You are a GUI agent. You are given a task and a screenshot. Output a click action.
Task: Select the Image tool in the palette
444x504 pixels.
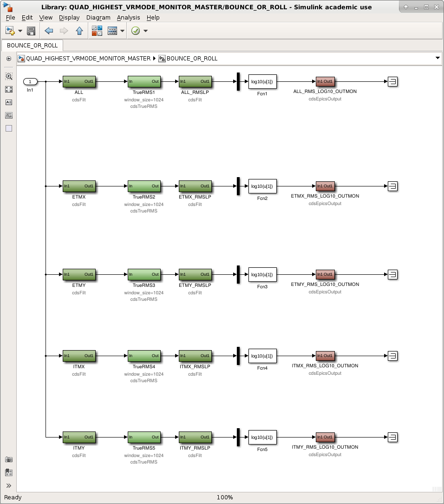[x=9, y=115]
